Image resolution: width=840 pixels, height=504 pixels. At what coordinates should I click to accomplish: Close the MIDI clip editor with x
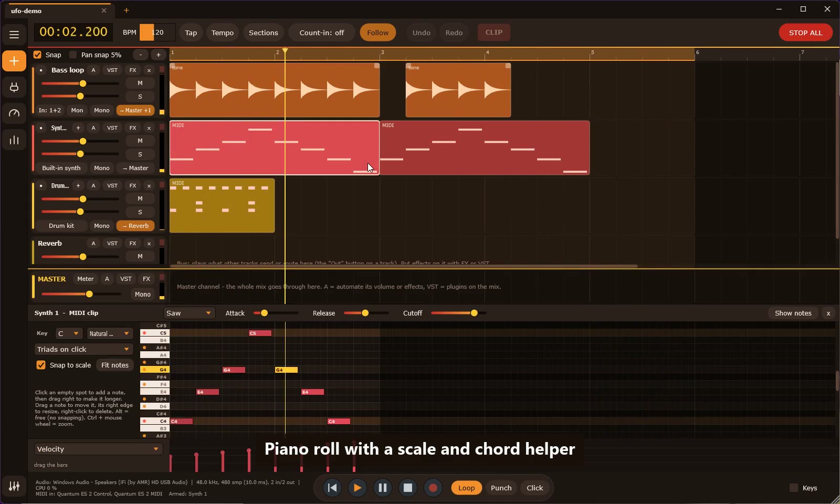pyautogui.click(x=828, y=313)
